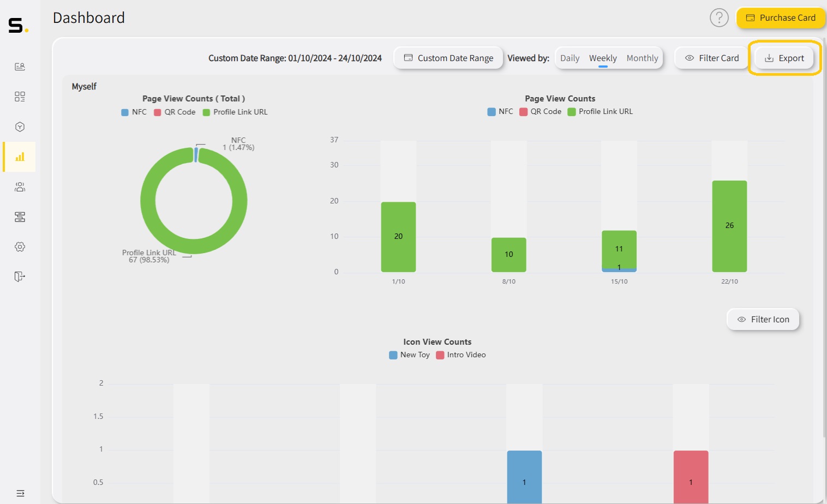The image size is (827, 504).
Task: Open the settings gear in sidebar
Action: (20, 246)
